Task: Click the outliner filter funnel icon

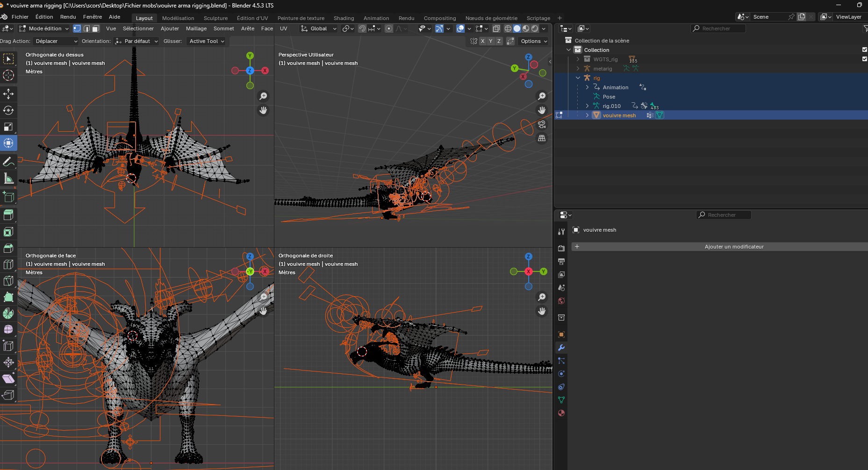Action: (x=865, y=28)
